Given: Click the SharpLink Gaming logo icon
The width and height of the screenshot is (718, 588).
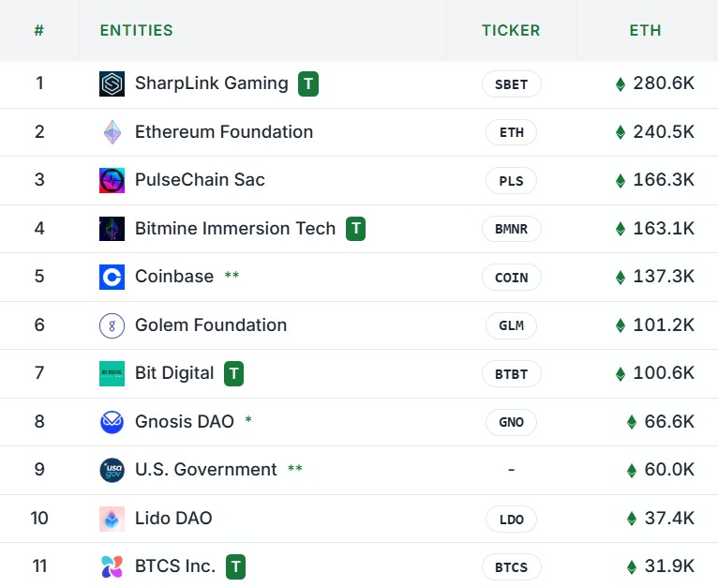Looking at the screenshot, I should 112,83.
